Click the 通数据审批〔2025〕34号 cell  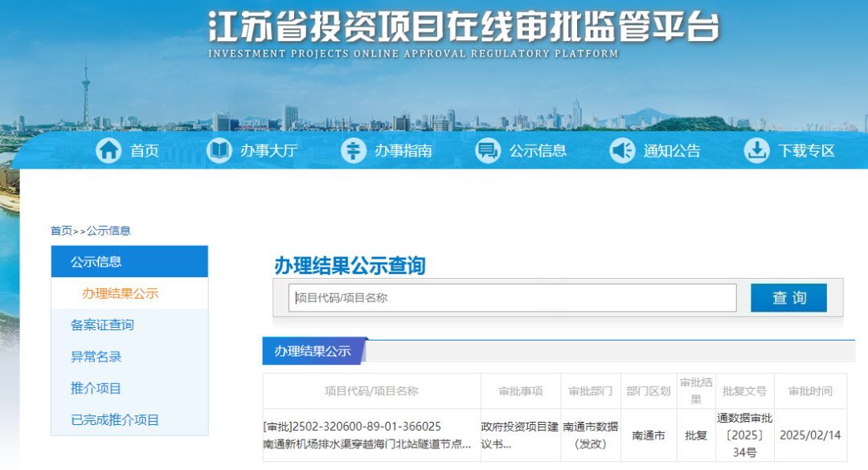pos(744,435)
